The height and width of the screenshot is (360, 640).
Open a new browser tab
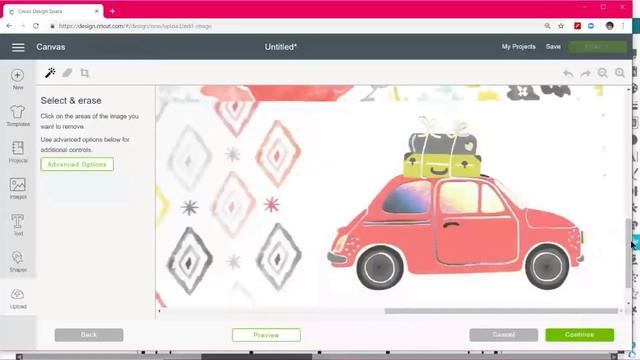pos(112,11)
